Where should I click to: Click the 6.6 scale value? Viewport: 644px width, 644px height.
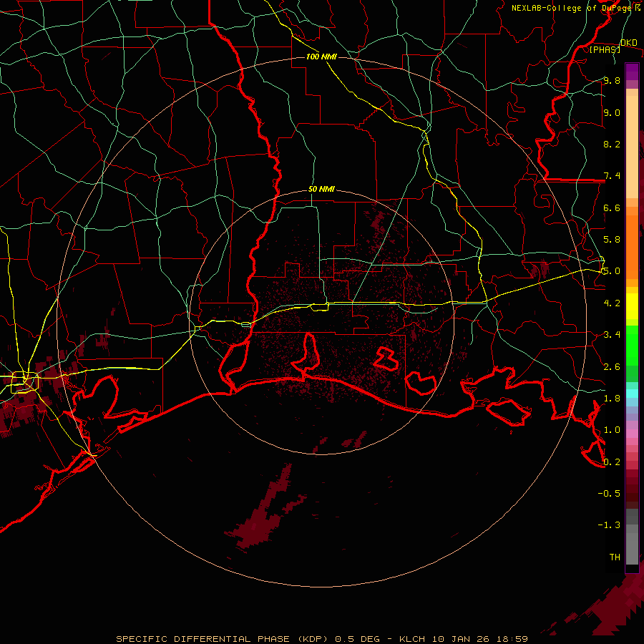pyautogui.click(x=612, y=208)
